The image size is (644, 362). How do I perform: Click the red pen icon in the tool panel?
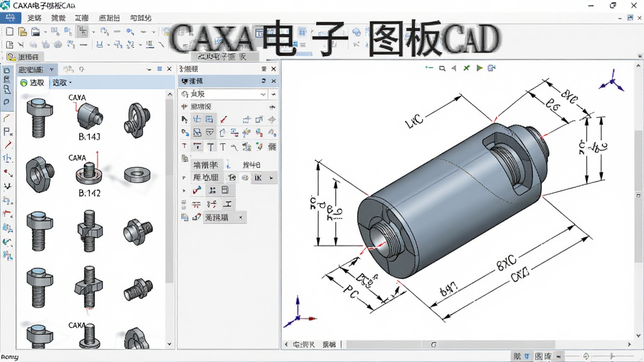(197, 190)
